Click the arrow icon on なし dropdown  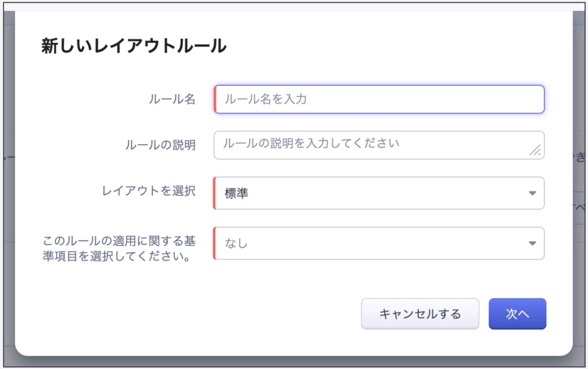pyautogui.click(x=533, y=243)
